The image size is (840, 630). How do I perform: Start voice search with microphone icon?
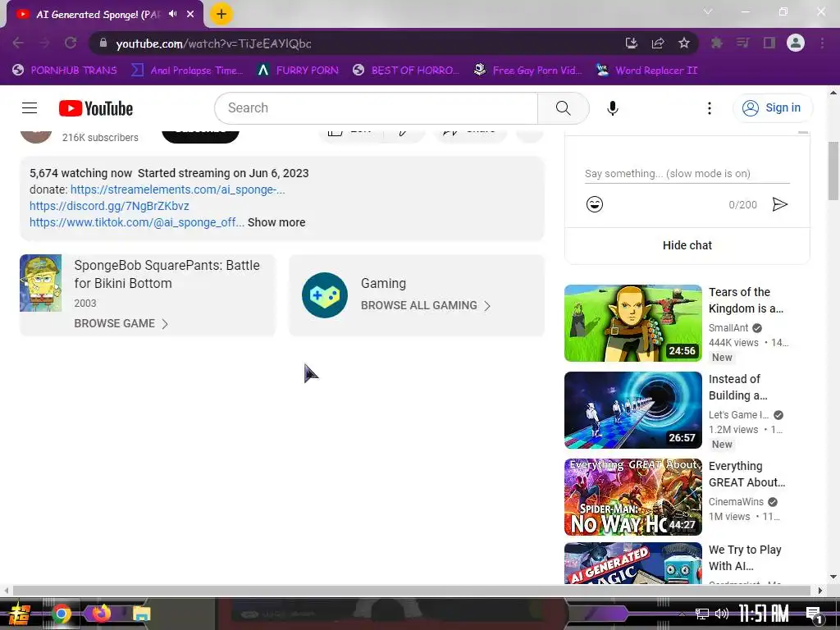[612, 108]
